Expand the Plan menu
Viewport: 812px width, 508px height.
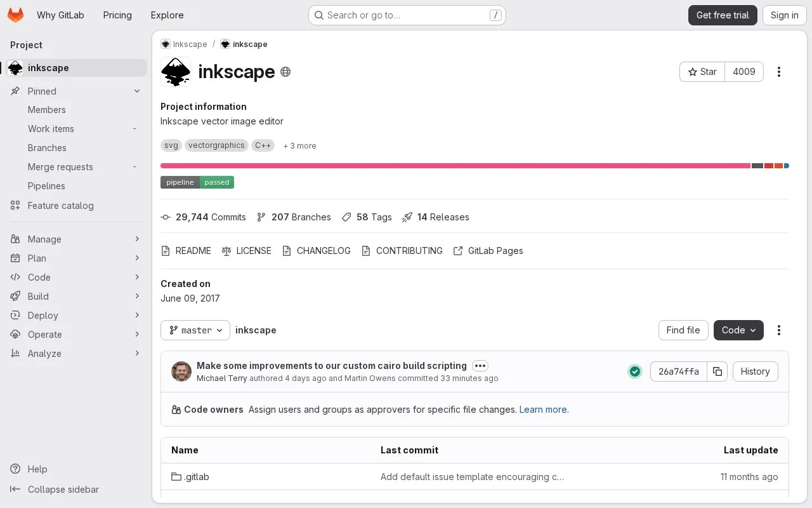point(76,258)
